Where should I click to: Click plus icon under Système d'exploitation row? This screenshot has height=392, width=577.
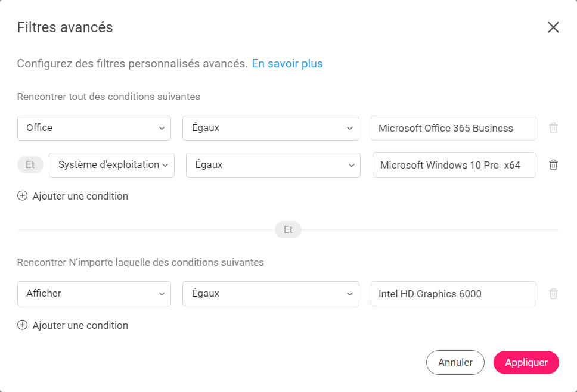point(23,195)
